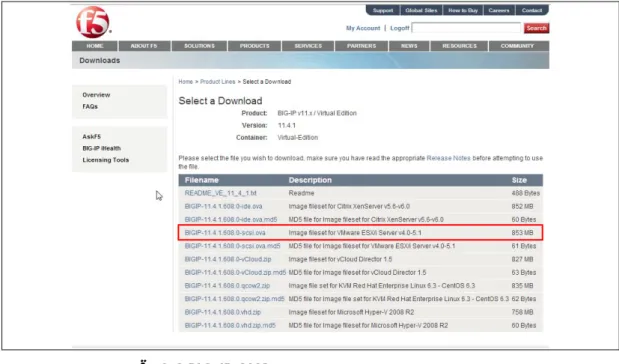619x364 pixels.
Task: Click the Logoff link
Action: (400, 28)
